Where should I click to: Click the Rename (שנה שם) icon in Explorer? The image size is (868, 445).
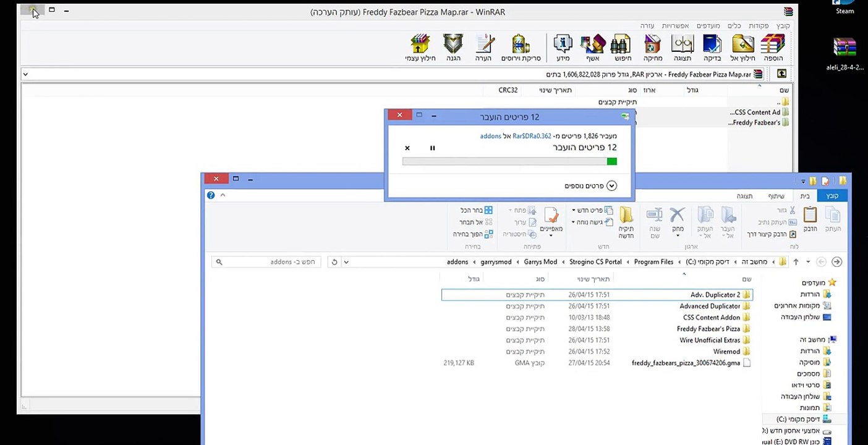[x=655, y=223]
